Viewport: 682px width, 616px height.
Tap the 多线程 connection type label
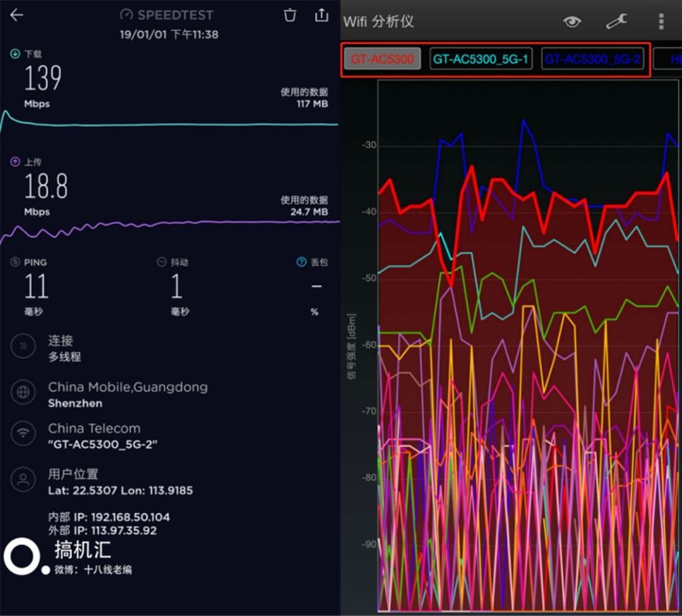point(64,356)
